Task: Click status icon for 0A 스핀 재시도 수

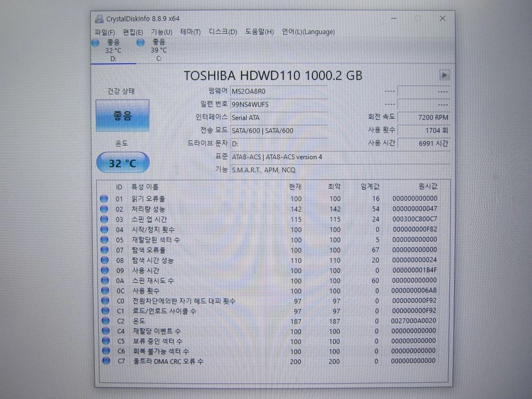Action: (105, 280)
